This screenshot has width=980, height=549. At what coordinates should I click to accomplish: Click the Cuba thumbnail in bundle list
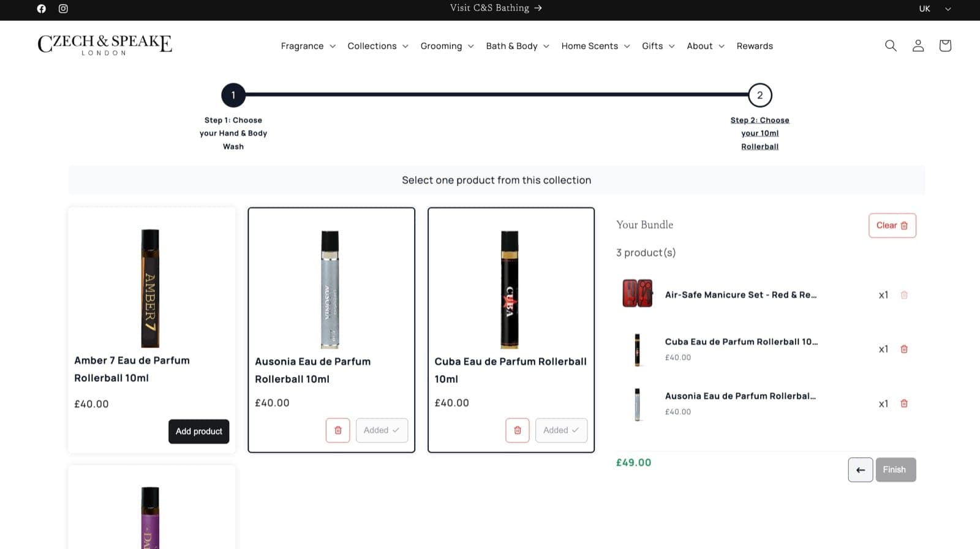pyautogui.click(x=638, y=350)
